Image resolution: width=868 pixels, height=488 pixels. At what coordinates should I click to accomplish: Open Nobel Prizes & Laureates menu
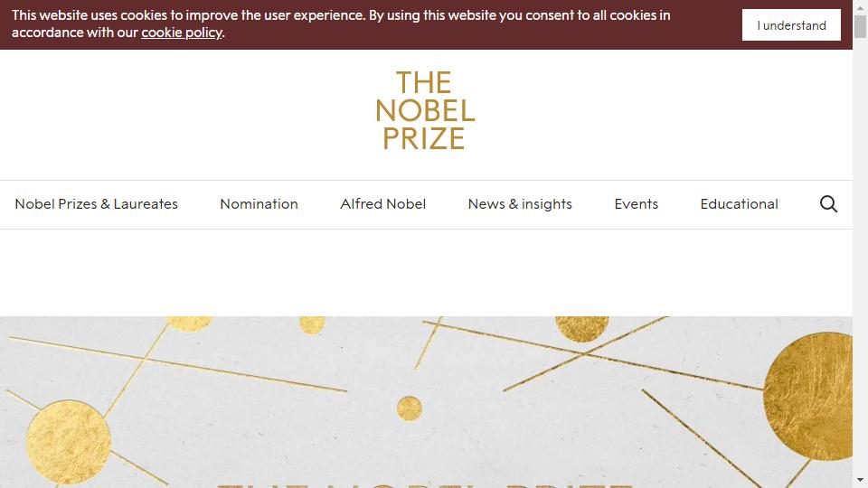coord(97,204)
